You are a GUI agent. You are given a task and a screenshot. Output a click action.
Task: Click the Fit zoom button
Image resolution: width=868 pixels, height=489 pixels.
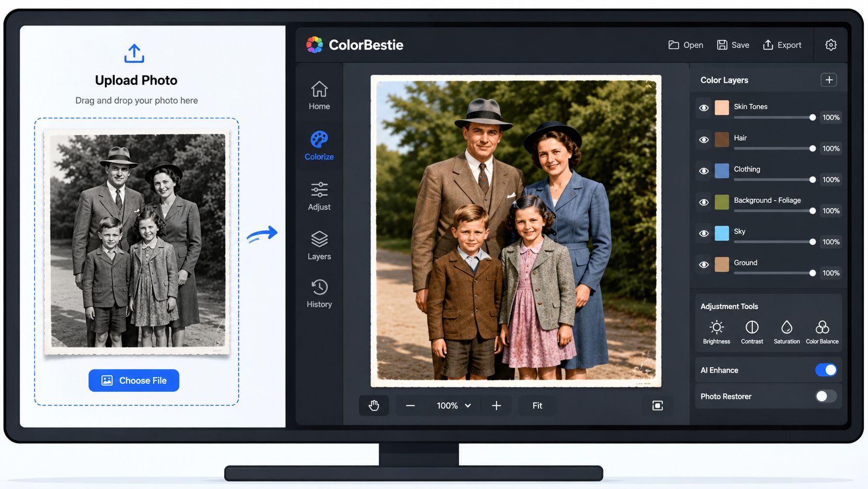(537, 405)
